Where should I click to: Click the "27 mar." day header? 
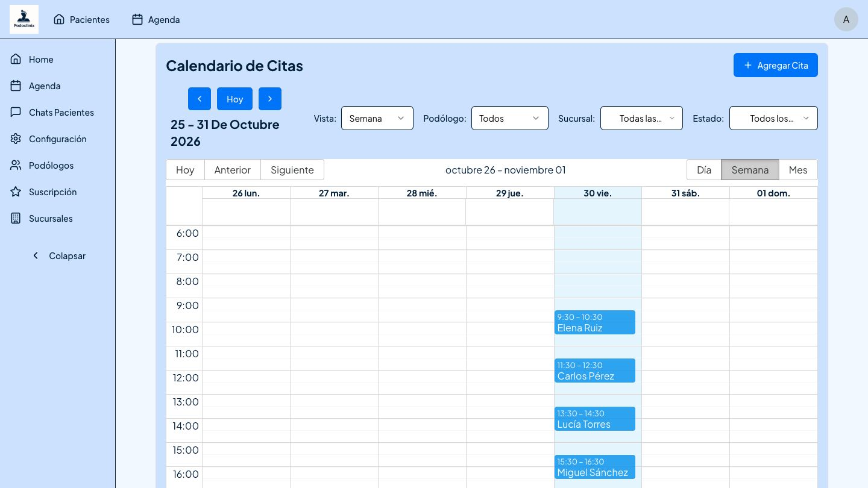[334, 193]
